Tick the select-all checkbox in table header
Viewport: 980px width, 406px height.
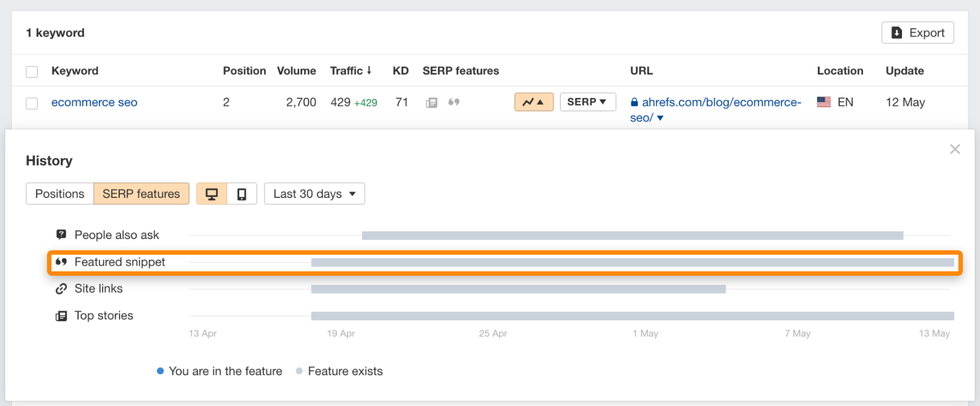pos(32,72)
